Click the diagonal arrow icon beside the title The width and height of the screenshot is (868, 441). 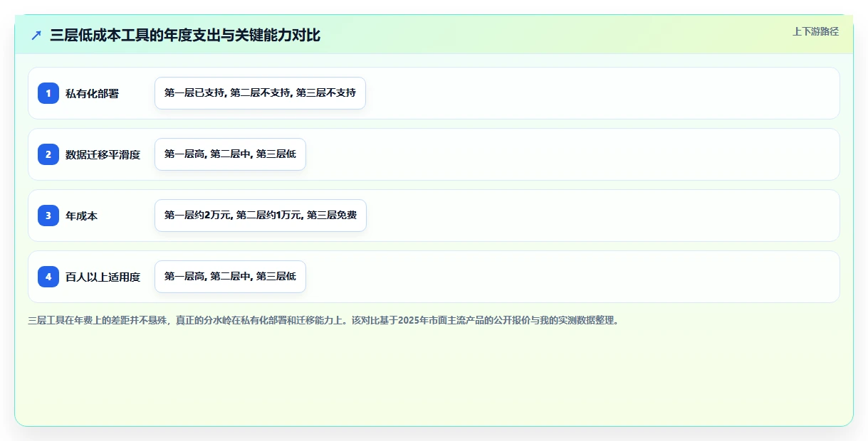tap(36, 35)
